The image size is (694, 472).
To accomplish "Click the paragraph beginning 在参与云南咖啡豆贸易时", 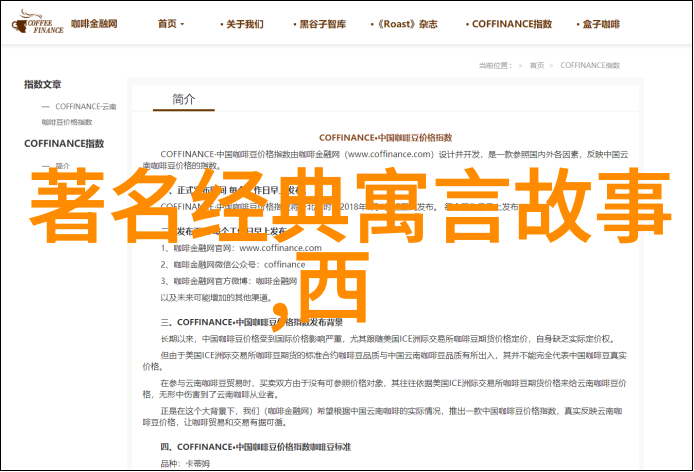I will (x=385, y=388).
